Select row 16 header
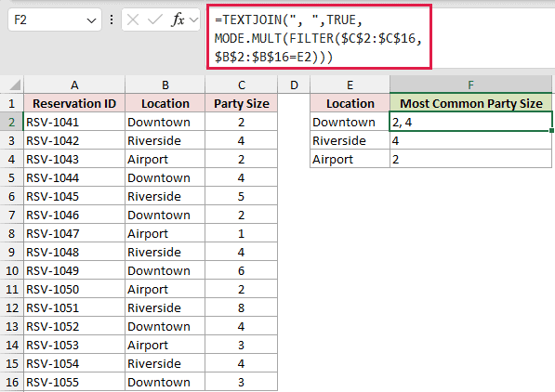The height and width of the screenshot is (392, 555). [12, 382]
